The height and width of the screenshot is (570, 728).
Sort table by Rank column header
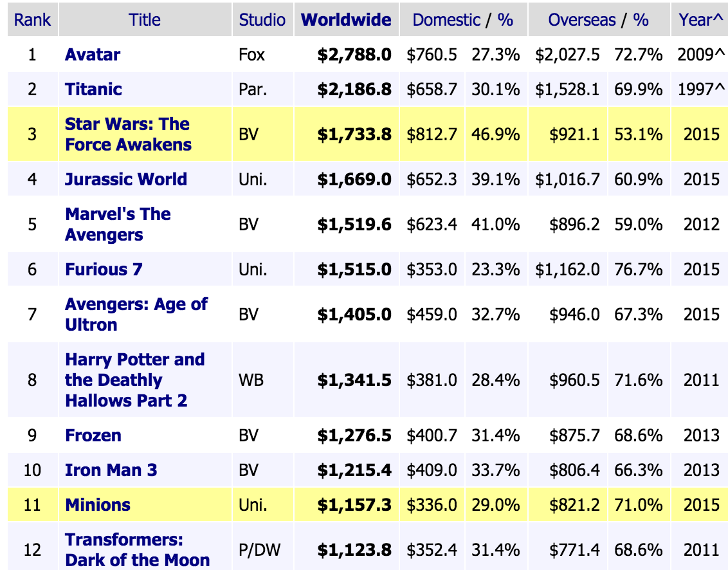coord(32,20)
